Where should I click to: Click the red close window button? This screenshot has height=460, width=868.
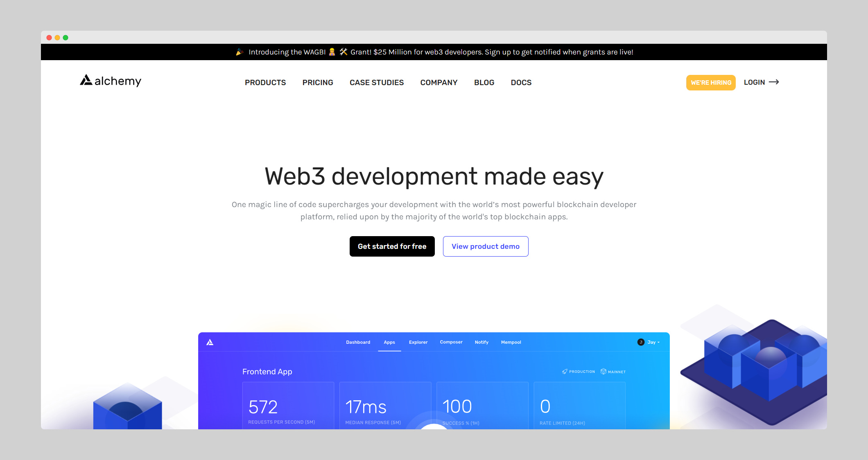click(x=49, y=38)
